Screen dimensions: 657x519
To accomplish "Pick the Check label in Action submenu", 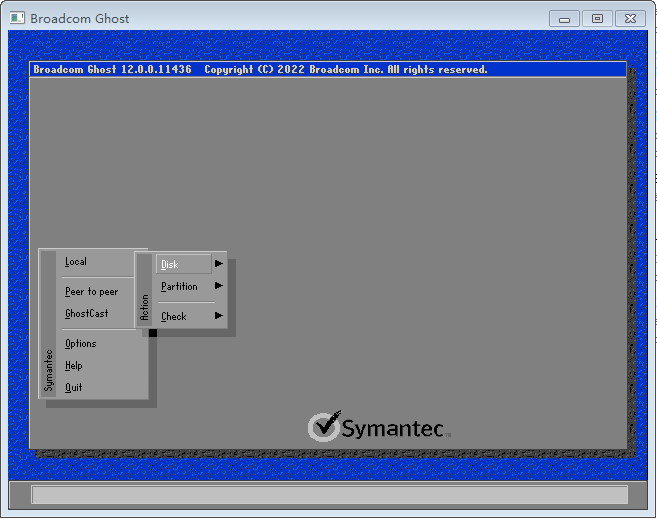I will coord(173,316).
